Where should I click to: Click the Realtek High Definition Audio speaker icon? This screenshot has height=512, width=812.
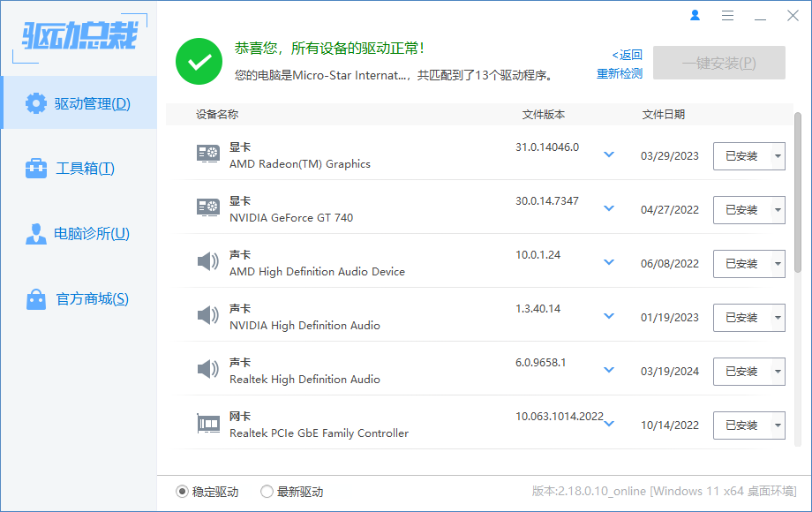(x=207, y=370)
